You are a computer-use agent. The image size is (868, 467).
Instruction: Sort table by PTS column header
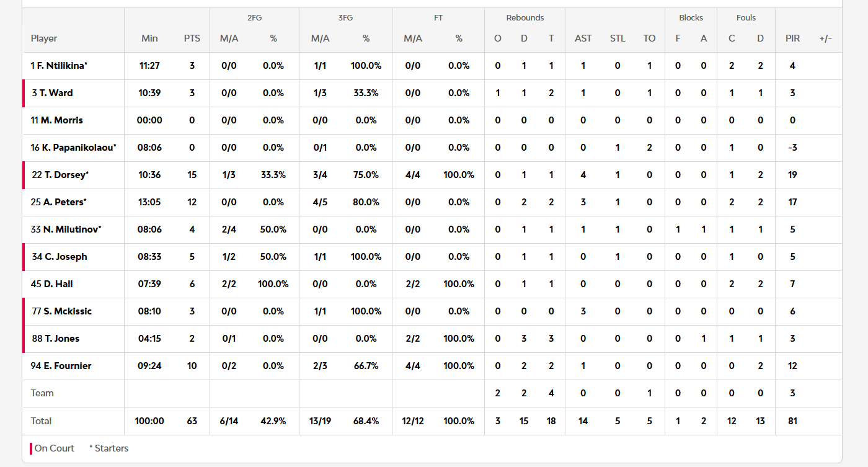pyautogui.click(x=192, y=38)
